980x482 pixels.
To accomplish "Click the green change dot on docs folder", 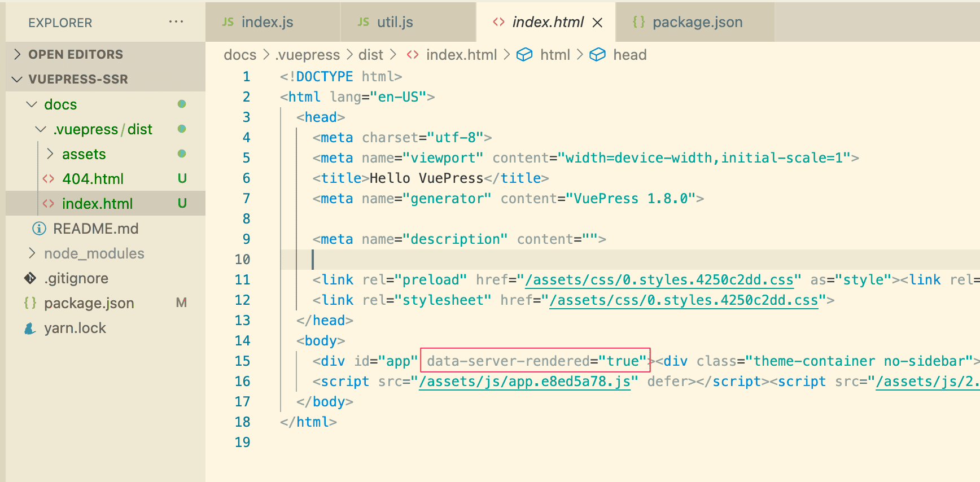I will (x=182, y=104).
